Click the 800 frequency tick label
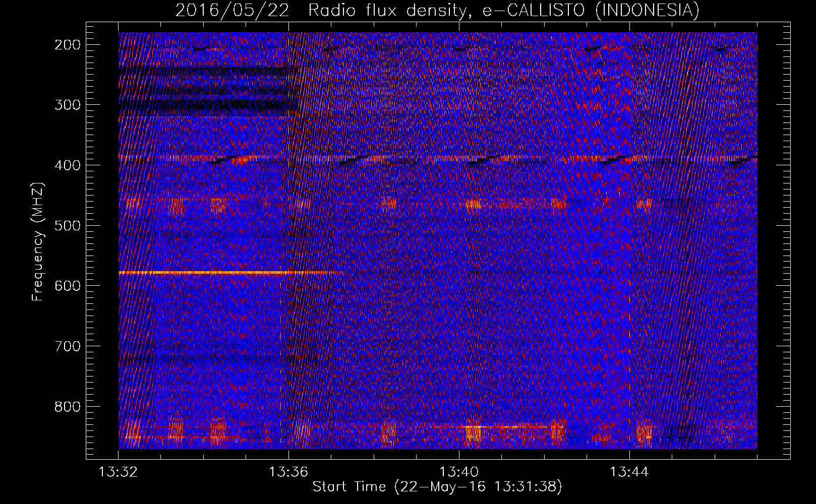 point(67,406)
